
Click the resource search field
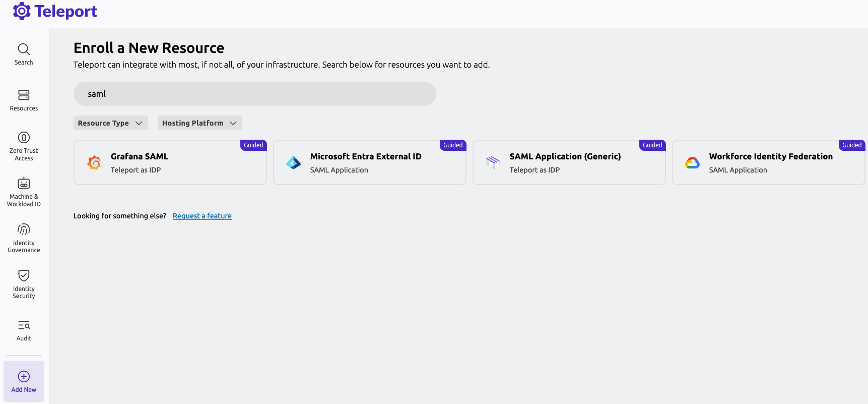tap(254, 94)
